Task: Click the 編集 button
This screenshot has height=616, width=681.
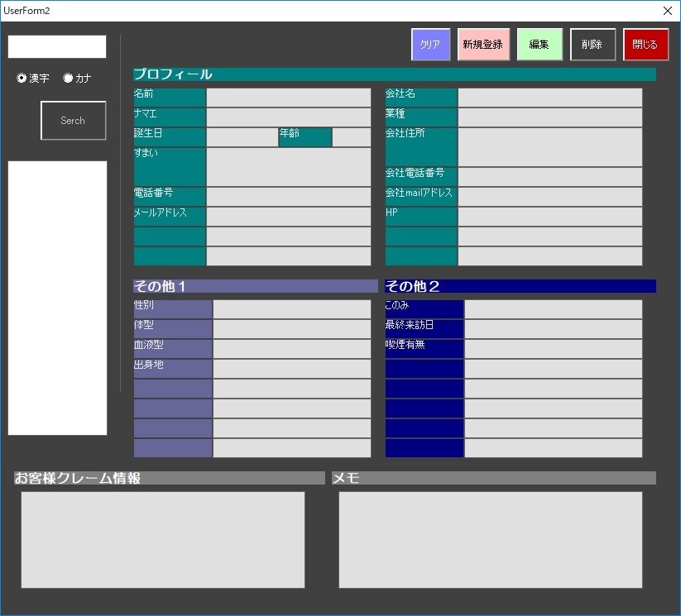Action: point(540,45)
